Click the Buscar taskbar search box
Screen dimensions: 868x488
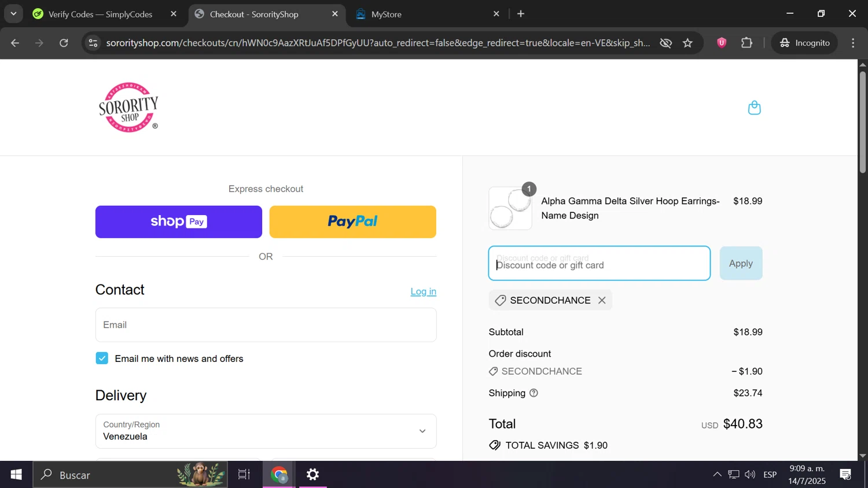point(130,475)
